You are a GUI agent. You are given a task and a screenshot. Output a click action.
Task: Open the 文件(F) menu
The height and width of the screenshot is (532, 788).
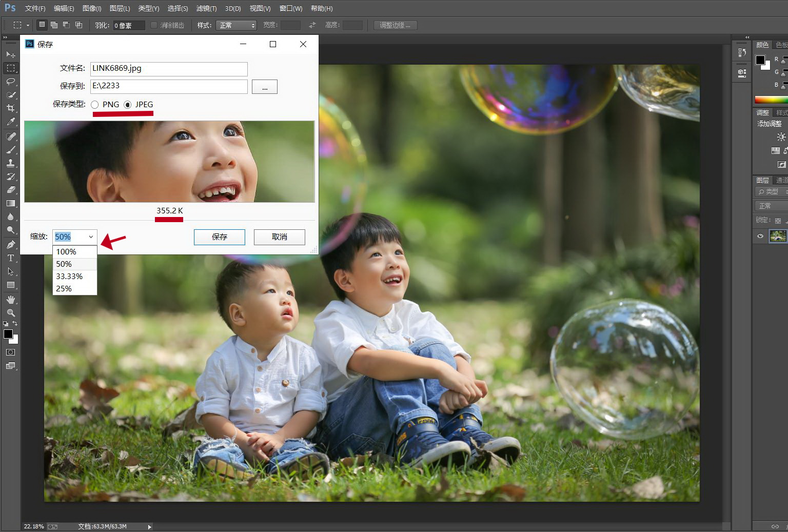click(35, 8)
